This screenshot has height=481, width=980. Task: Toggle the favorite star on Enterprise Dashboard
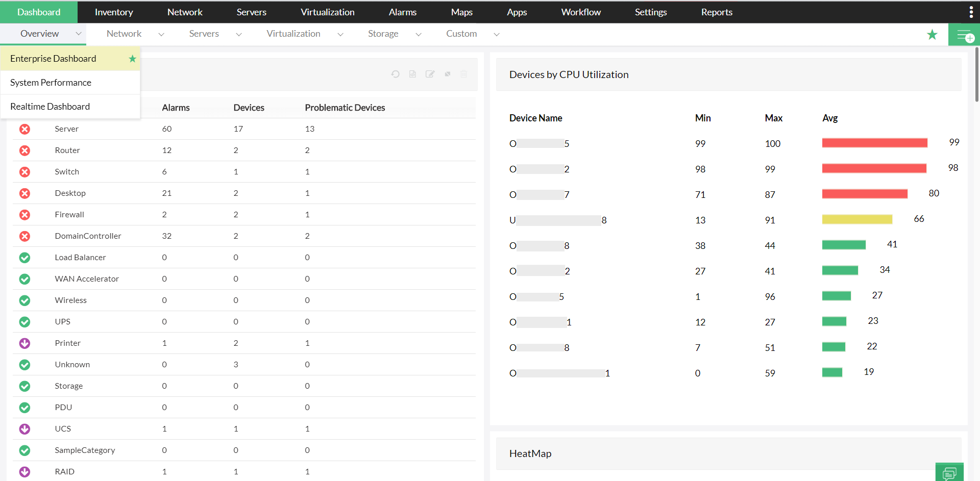click(132, 58)
